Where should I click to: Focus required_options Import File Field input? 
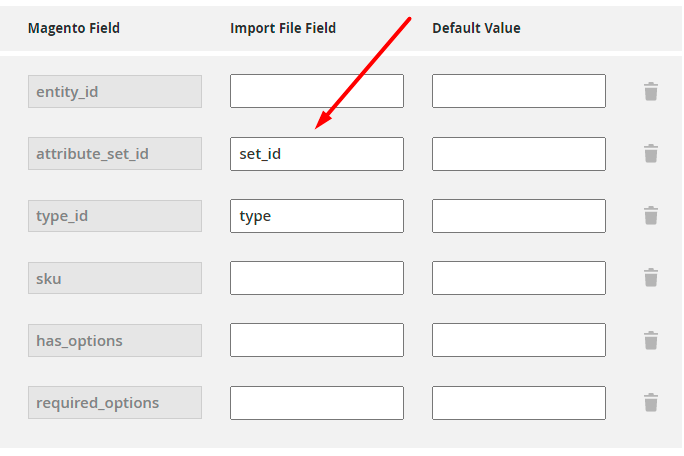pyautogui.click(x=317, y=403)
